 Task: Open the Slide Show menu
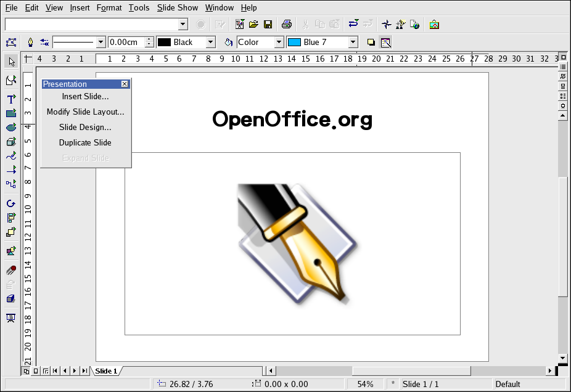point(178,7)
